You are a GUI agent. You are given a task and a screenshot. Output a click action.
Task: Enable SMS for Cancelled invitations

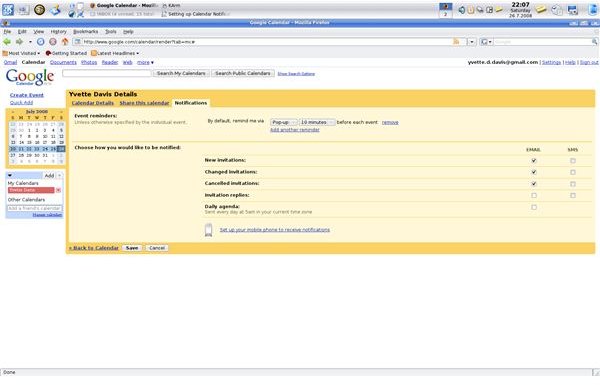tap(573, 184)
